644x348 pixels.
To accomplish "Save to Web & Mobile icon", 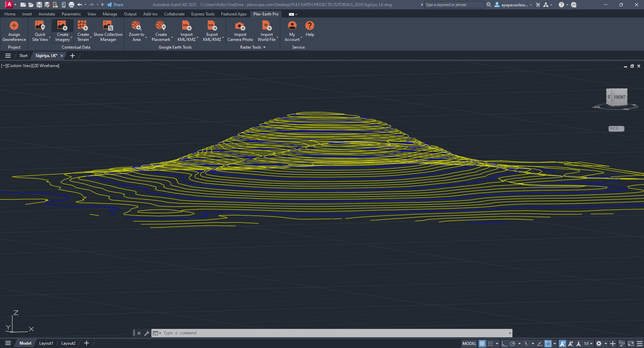I will pos(63,5).
